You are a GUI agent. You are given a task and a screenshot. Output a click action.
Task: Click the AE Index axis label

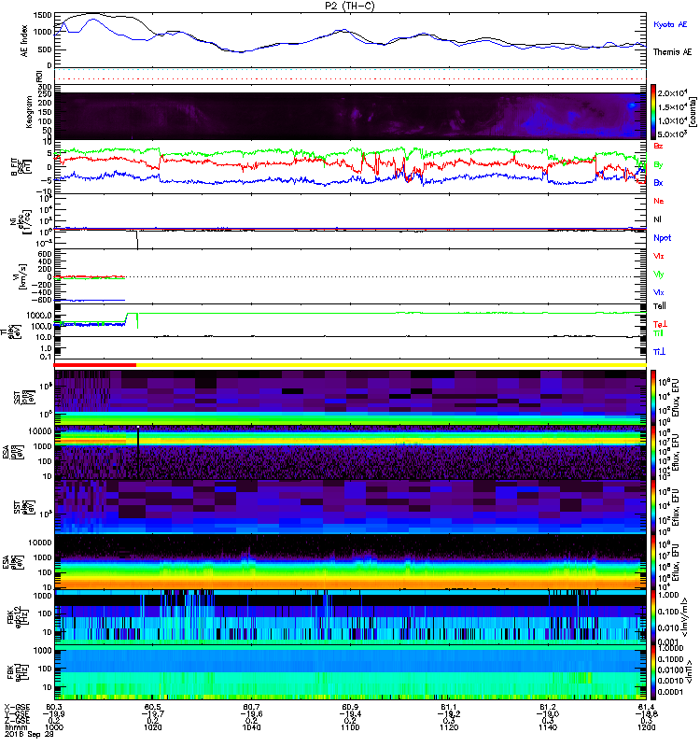(24, 41)
